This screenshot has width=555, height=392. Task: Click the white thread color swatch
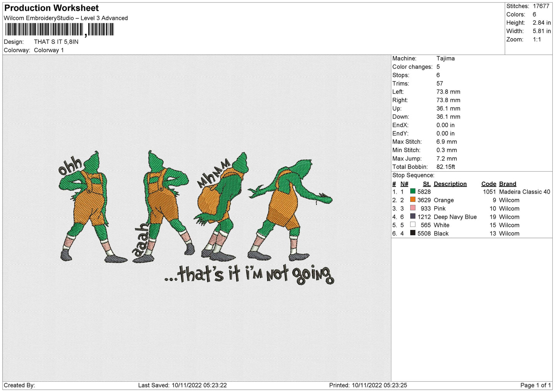click(413, 225)
